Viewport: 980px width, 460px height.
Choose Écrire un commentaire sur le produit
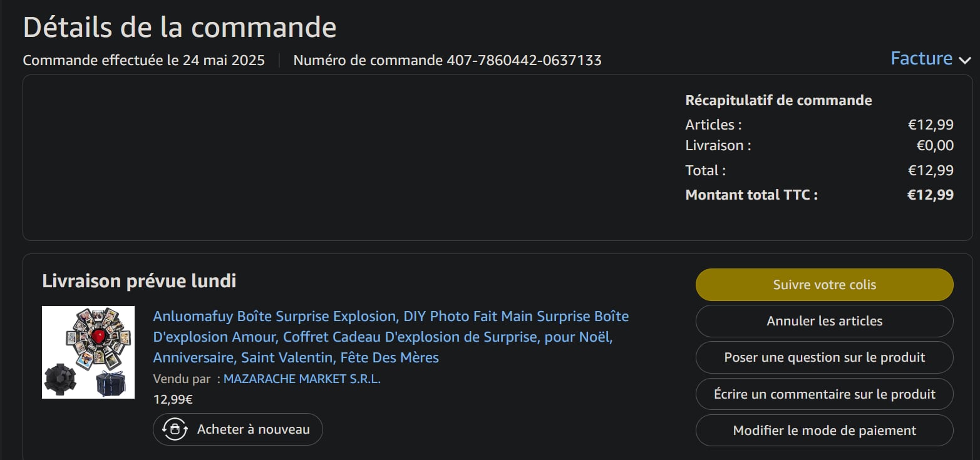point(824,394)
